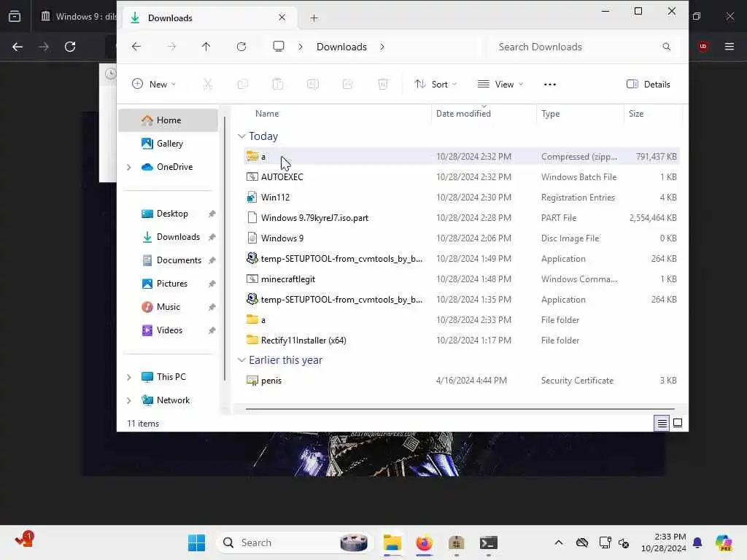
Task: Click the navigation pane vertical scrollbar
Action: tap(225, 248)
